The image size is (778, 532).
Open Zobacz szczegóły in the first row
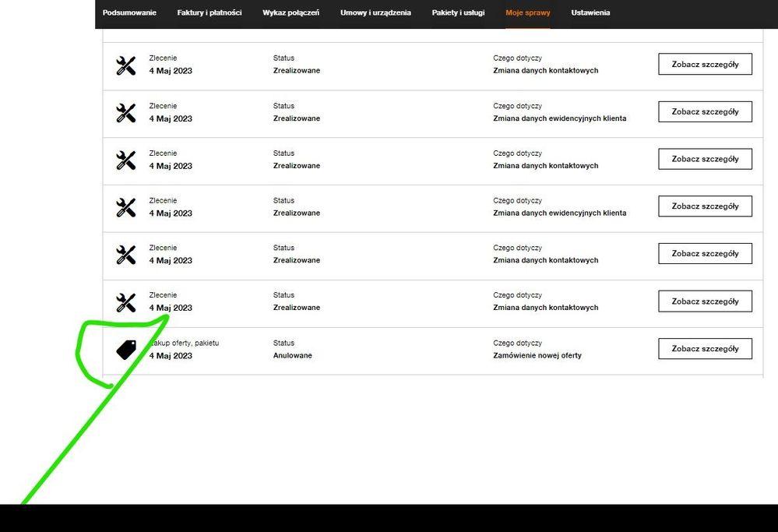point(705,64)
